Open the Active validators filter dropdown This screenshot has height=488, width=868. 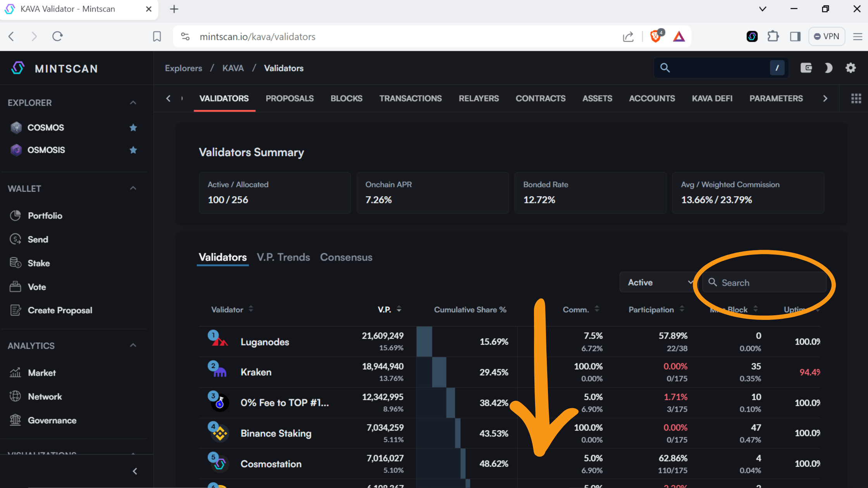tap(658, 282)
